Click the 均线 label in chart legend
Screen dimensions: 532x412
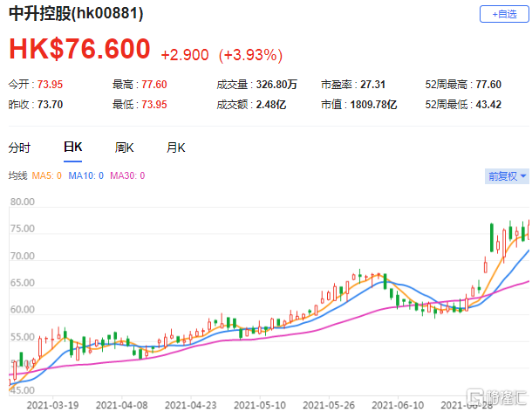(17, 176)
